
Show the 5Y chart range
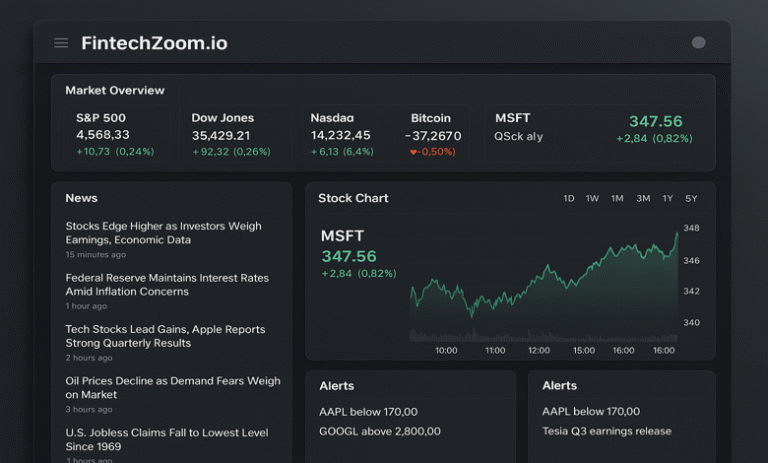coord(691,198)
